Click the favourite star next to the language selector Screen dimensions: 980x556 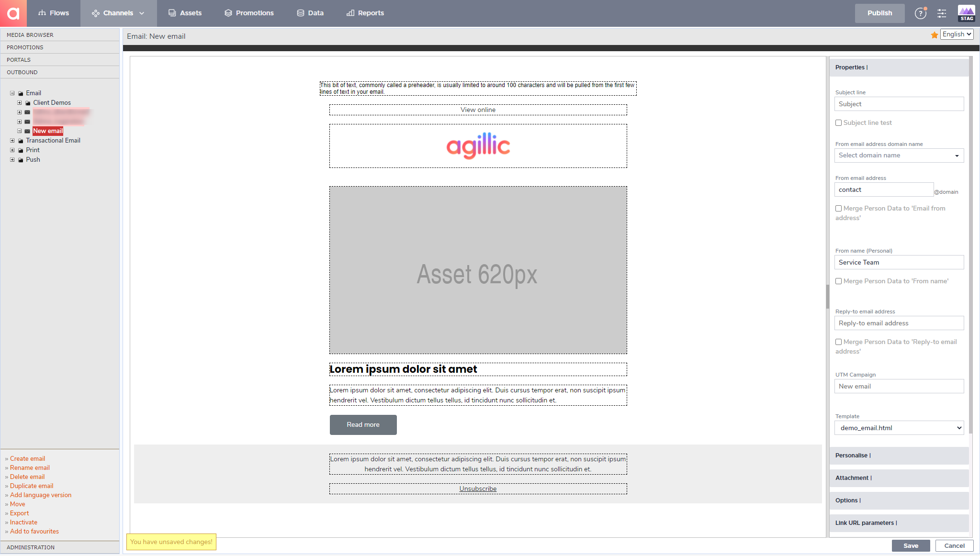tap(934, 35)
